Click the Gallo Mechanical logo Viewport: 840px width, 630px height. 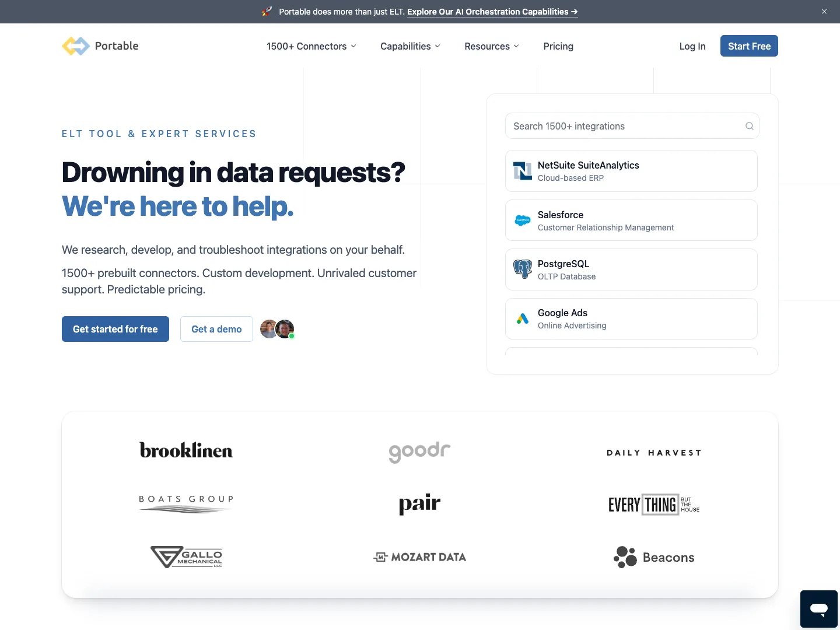(186, 557)
